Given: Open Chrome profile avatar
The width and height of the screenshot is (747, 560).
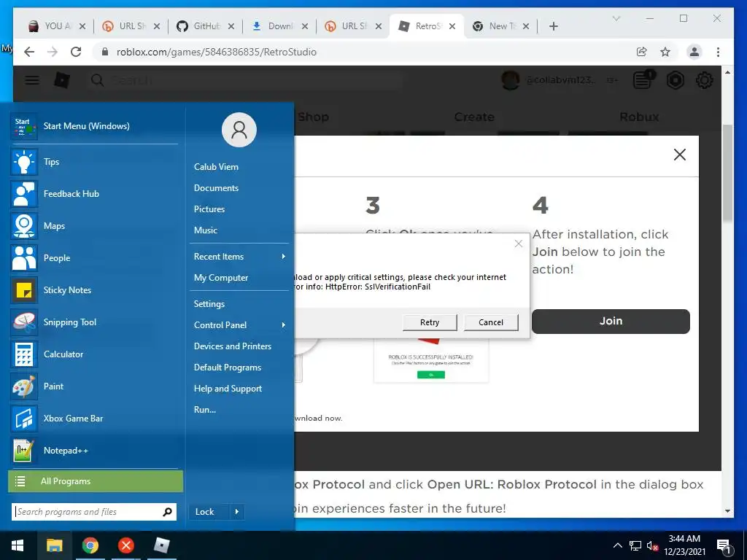Looking at the screenshot, I should point(694,52).
